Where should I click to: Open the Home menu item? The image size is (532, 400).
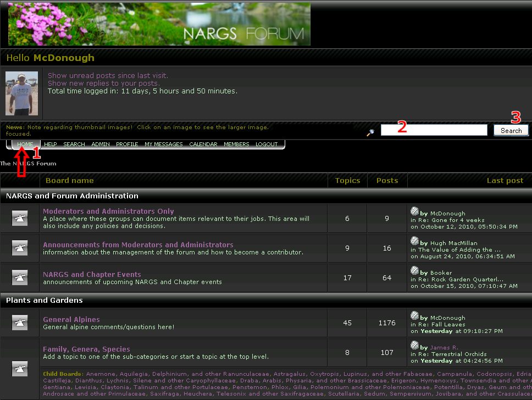coord(25,144)
